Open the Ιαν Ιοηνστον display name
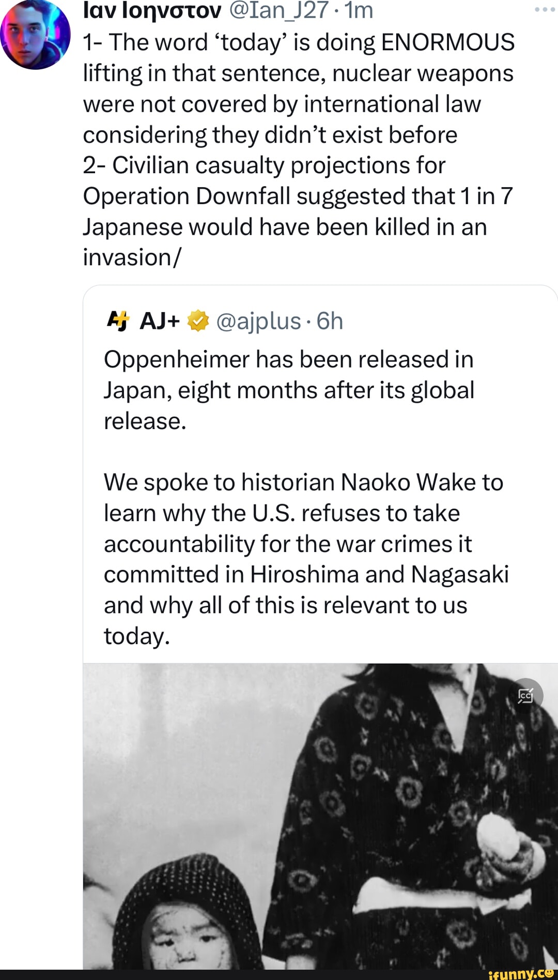The width and height of the screenshot is (558, 980). point(152,10)
